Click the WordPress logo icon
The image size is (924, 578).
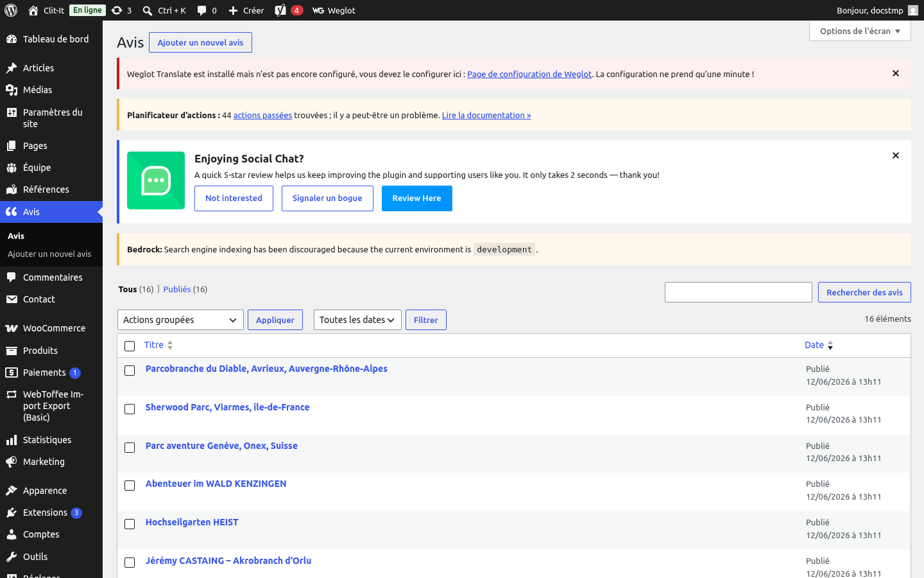11,10
